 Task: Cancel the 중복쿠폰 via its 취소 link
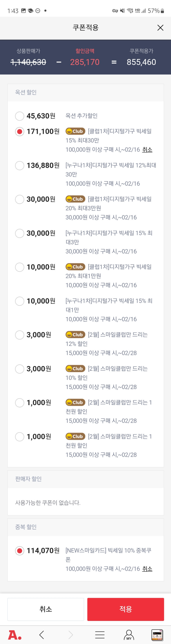pyautogui.click(x=147, y=569)
